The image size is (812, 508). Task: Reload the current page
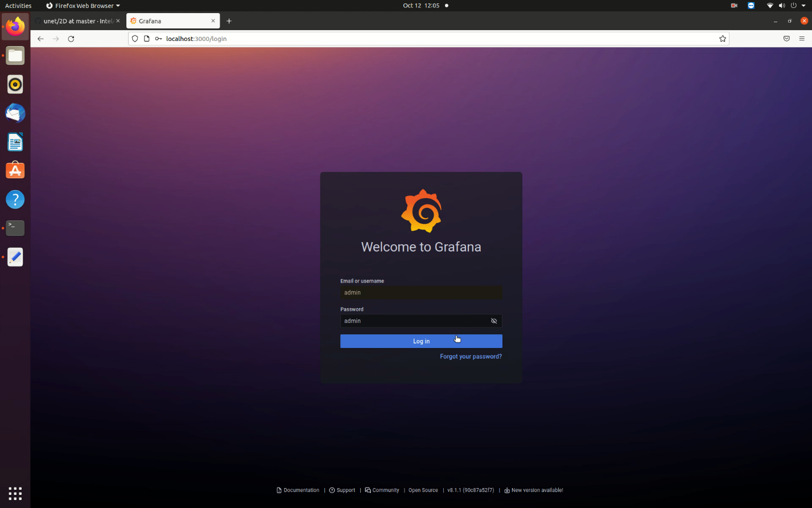71,39
